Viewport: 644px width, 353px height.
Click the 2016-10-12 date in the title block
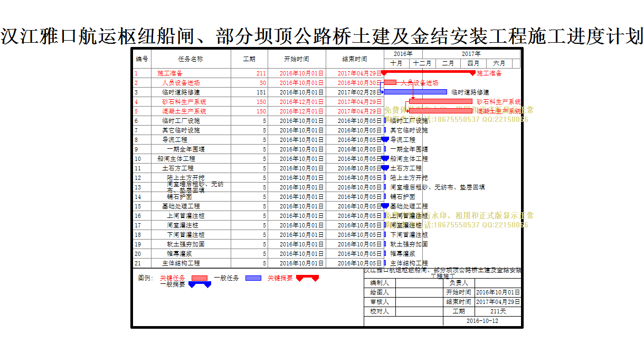(482, 321)
